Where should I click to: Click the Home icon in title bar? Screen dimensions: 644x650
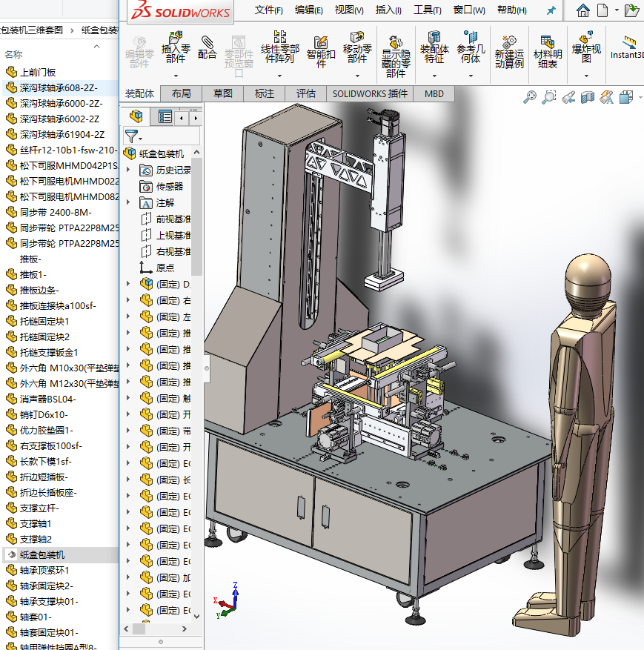coord(583,10)
